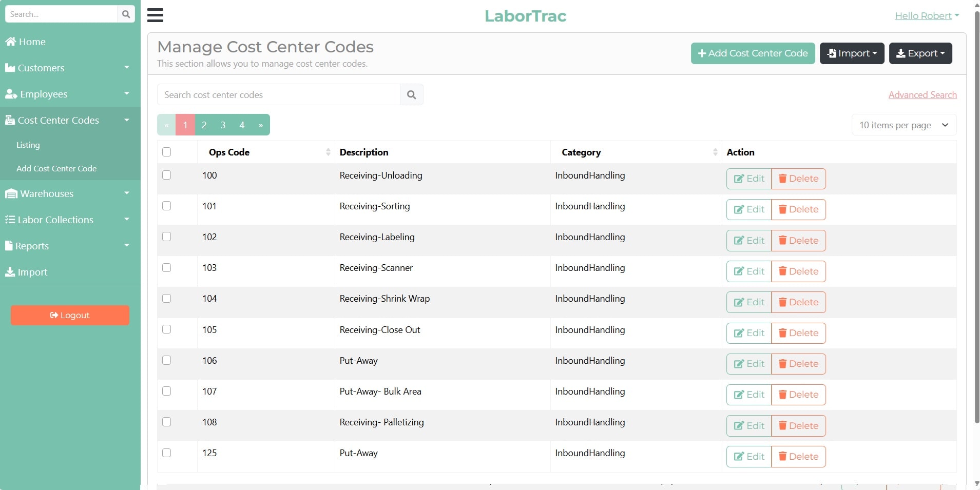
Task: Expand the Hello Robert user menu
Action: (927, 16)
